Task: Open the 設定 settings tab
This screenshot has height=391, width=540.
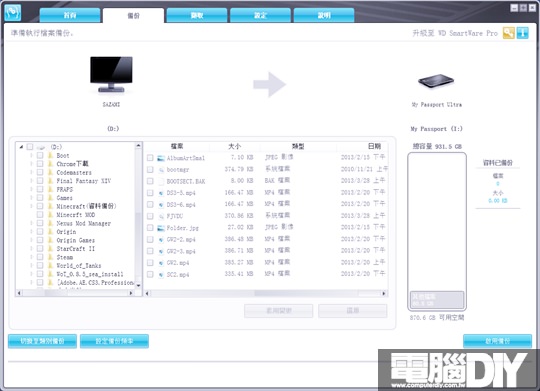Action: tap(260, 15)
